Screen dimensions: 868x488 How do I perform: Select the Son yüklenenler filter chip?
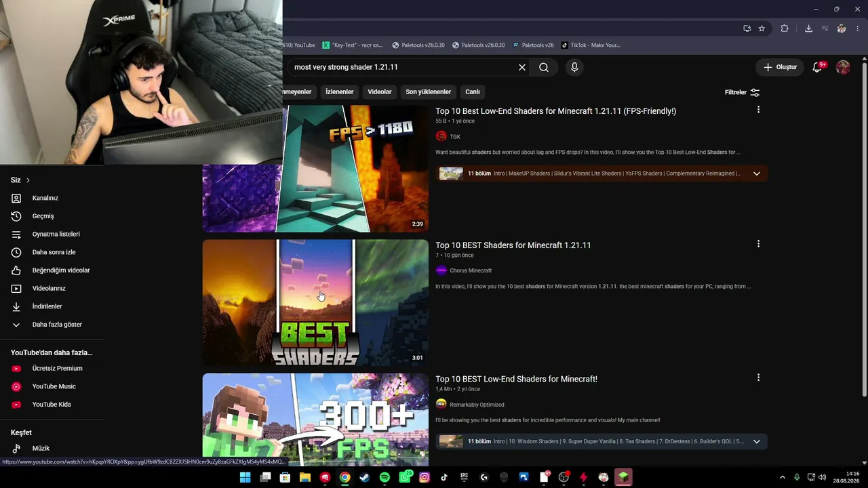click(x=428, y=91)
